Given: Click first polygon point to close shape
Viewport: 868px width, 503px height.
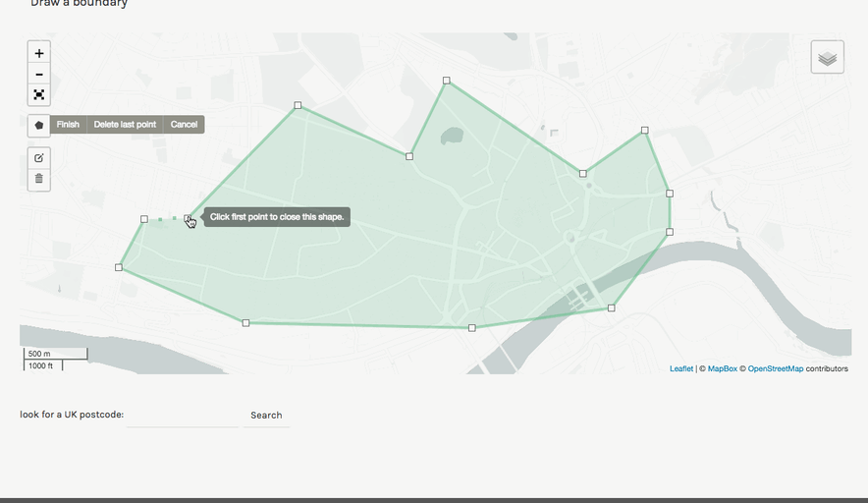Looking at the screenshot, I should [x=188, y=218].
